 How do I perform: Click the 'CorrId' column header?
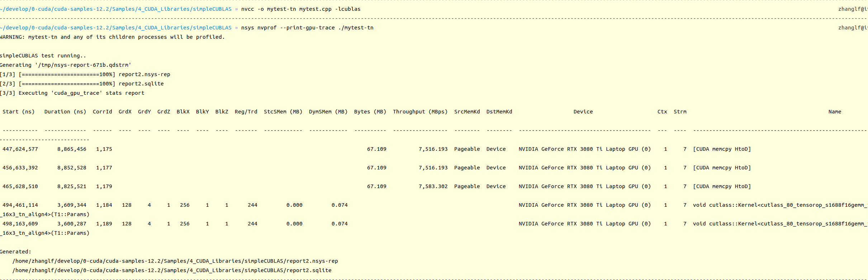(103, 112)
